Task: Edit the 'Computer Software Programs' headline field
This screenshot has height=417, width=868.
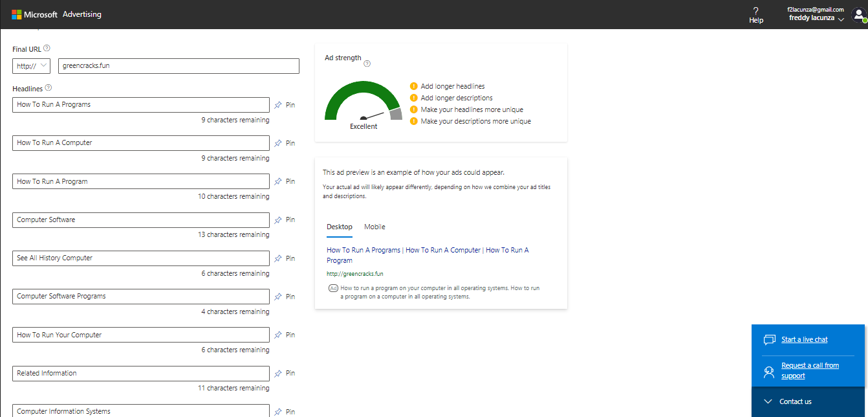Action: [141, 297]
